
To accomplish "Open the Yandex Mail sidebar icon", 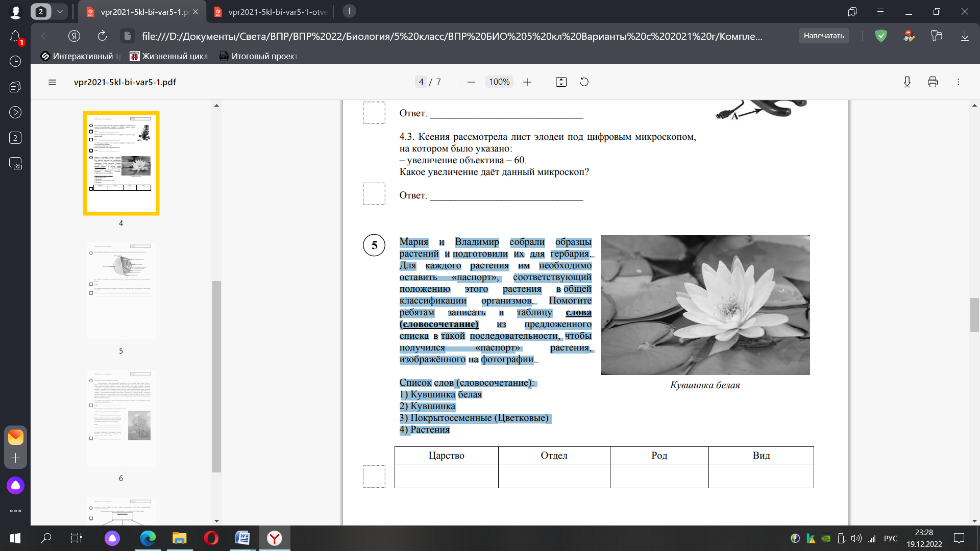I will (15, 437).
